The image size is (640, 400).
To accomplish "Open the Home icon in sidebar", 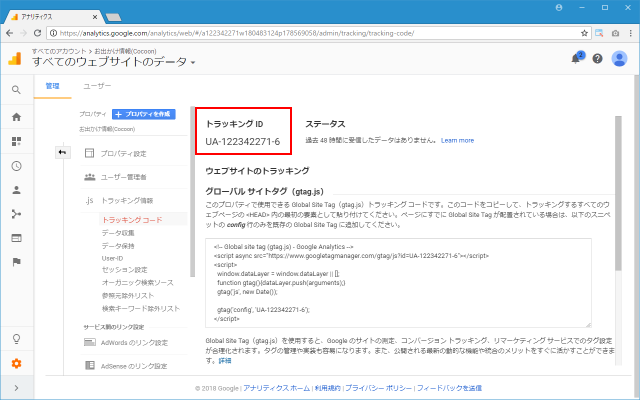I will click(x=16, y=116).
